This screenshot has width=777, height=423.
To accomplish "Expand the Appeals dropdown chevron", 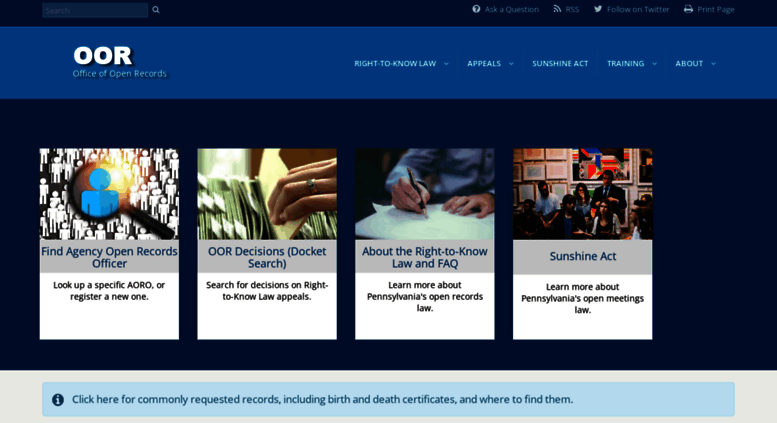I will tap(511, 63).
